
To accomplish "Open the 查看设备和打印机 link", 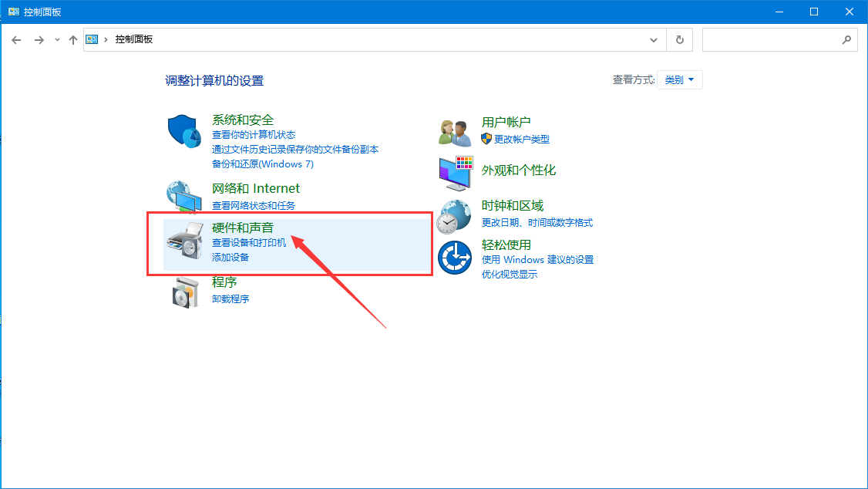I will point(249,242).
